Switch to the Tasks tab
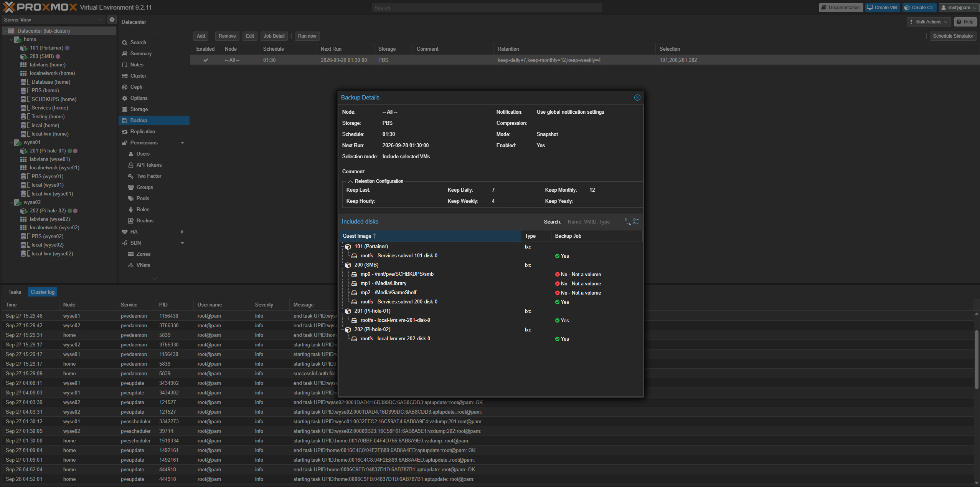 15,292
